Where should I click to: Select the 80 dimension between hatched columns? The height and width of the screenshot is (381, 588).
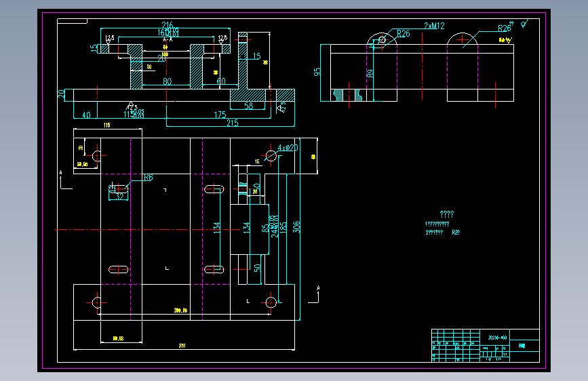coord(168,81)
